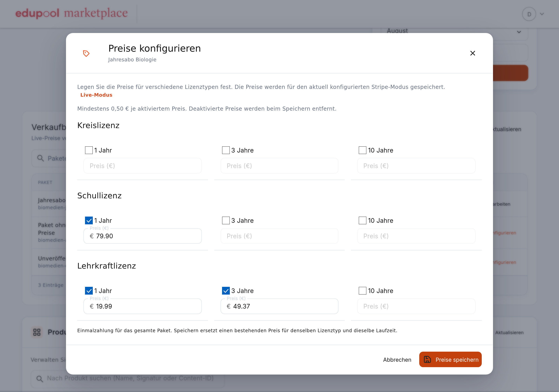559x392 pixels.
Task: Click Lehrkraftlizenz 3 Jahre price field 49.37
Action: point(279,306)
